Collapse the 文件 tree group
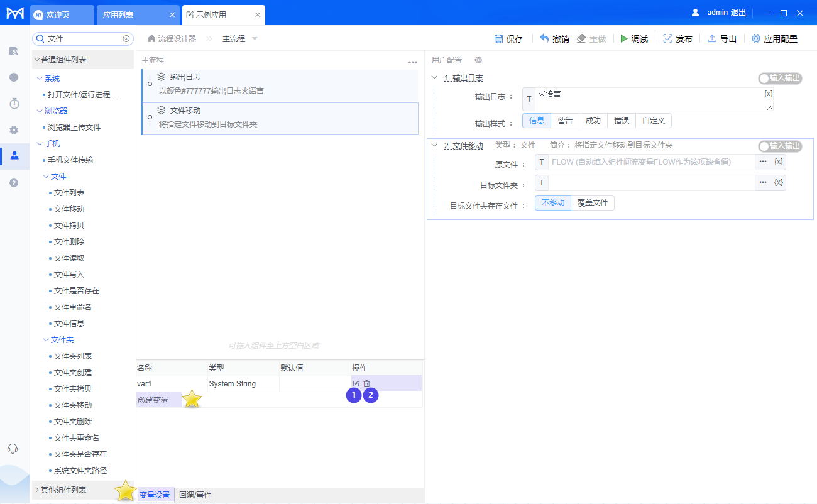 pos(46,177)
